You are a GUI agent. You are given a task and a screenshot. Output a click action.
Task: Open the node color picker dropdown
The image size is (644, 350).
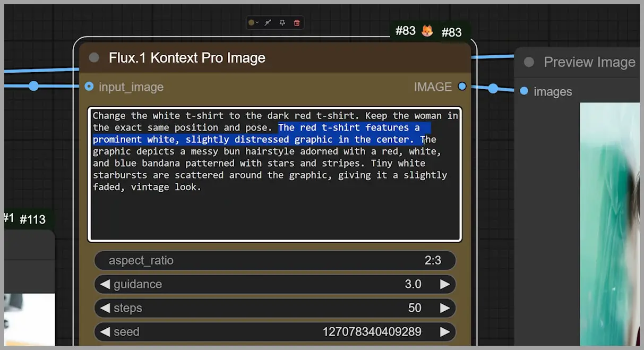point(253,23)
